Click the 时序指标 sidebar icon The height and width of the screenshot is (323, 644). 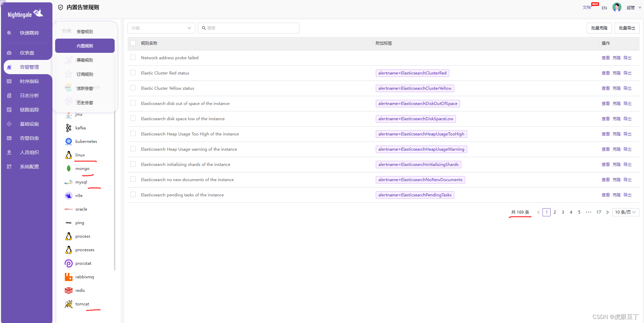tap(9, 81)
